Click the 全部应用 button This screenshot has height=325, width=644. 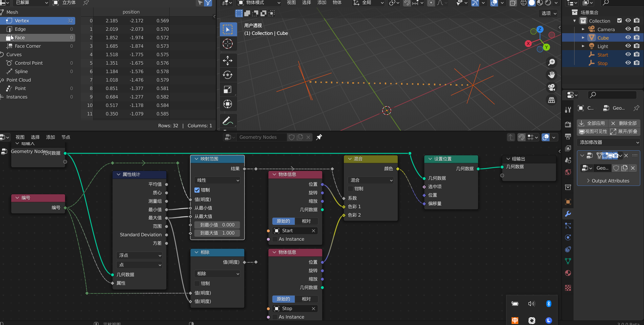592,123
